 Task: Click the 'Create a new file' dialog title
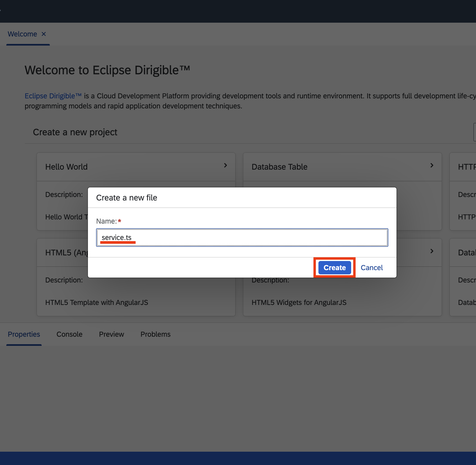126,198
